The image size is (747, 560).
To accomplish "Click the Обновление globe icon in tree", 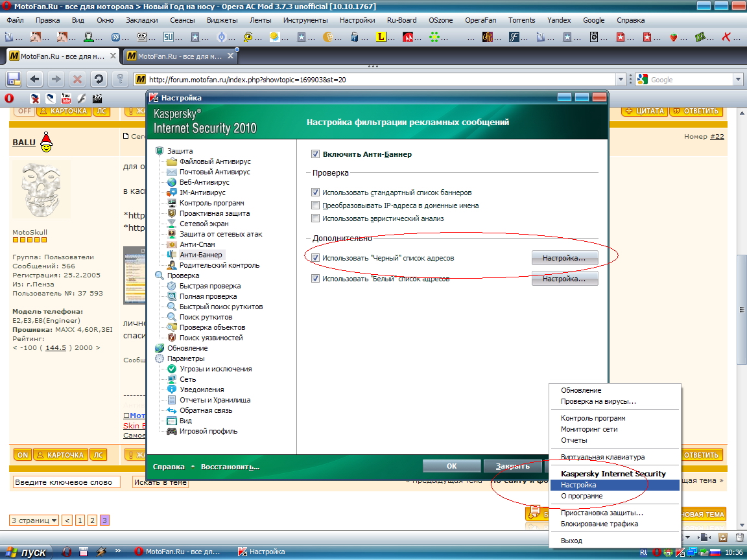I will point(160,348).
